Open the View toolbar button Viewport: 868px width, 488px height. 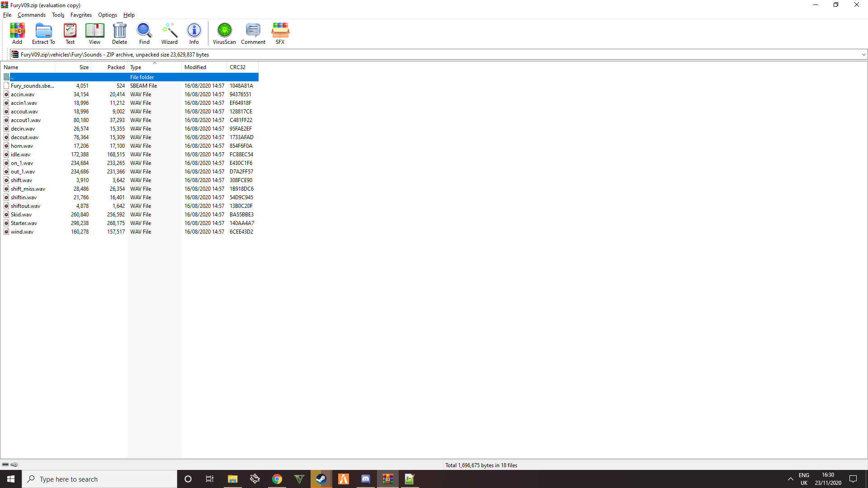[94, 33]
